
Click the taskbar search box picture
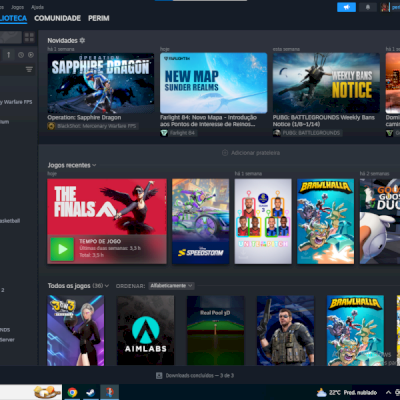48,392
